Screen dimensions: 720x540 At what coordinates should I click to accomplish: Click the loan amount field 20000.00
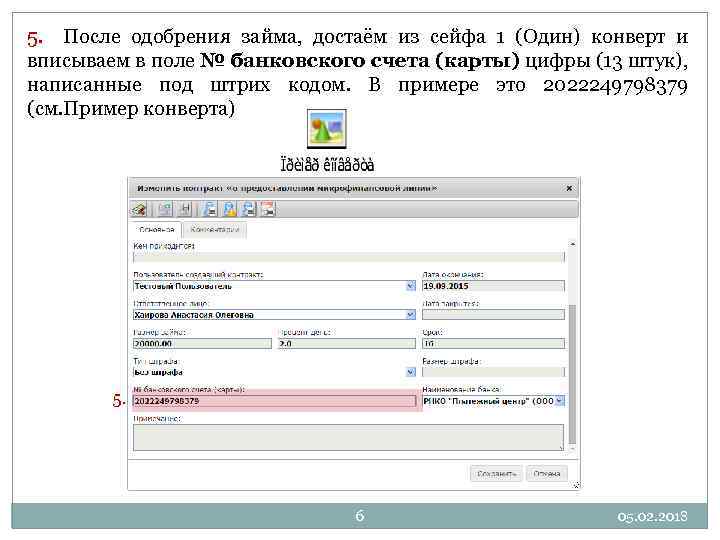pos(202,343)
